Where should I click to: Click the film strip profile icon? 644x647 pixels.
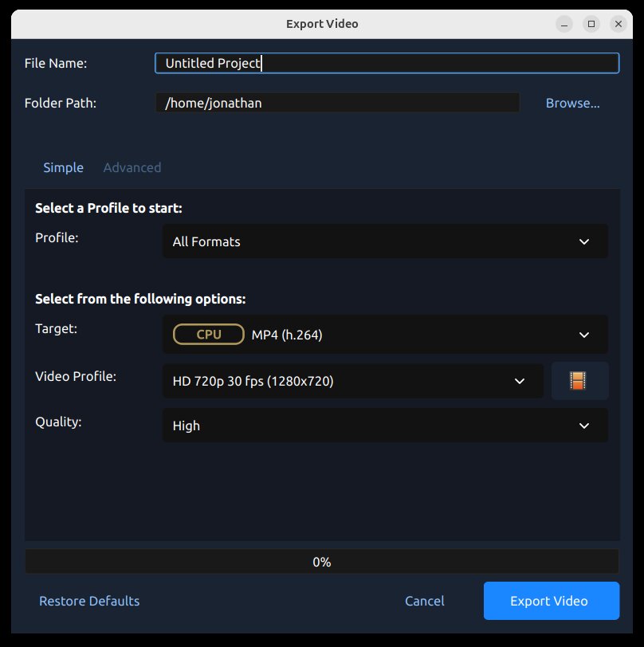click(579, 381)
